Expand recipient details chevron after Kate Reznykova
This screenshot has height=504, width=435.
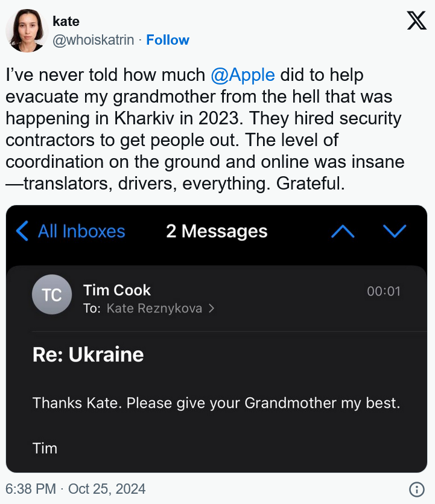211,308
